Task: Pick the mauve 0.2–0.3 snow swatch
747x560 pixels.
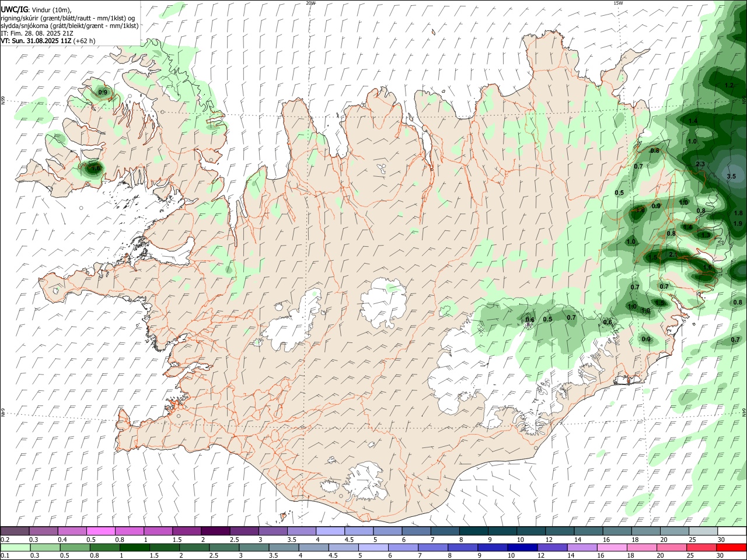Action: click(15, 531)
